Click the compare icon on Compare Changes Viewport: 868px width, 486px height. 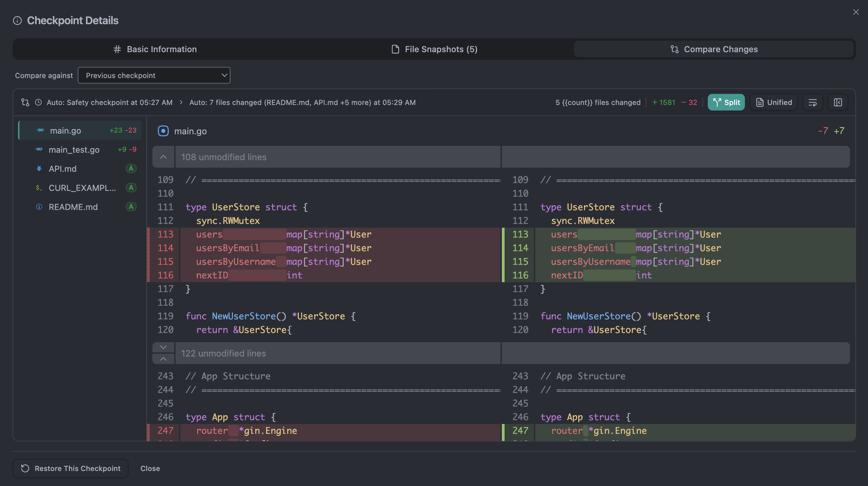pos(674,49)
